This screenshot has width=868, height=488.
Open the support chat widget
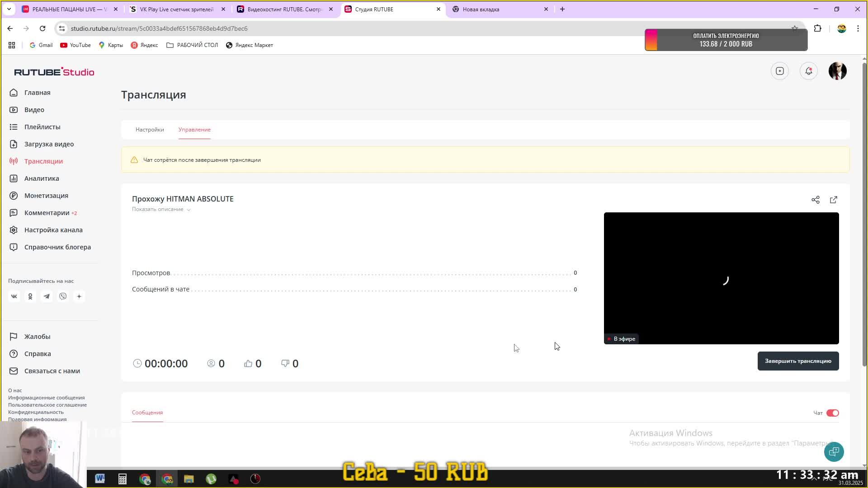point(834,451)
